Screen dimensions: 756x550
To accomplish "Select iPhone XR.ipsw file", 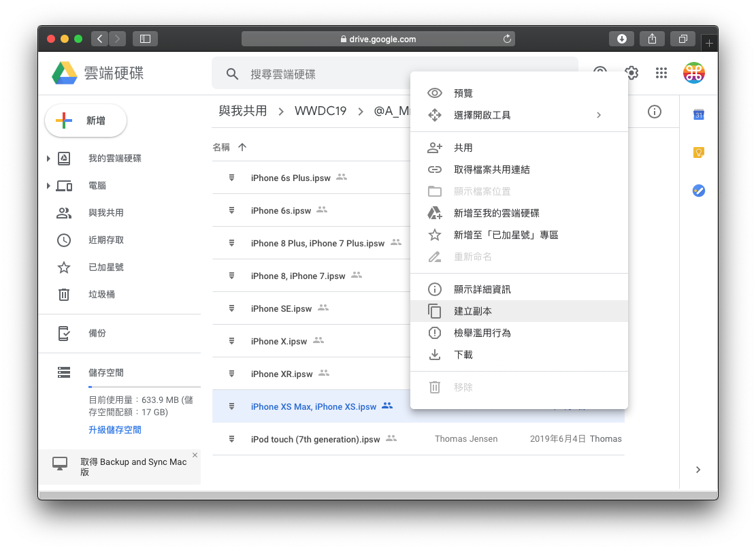I will click(x=311, y=374).
